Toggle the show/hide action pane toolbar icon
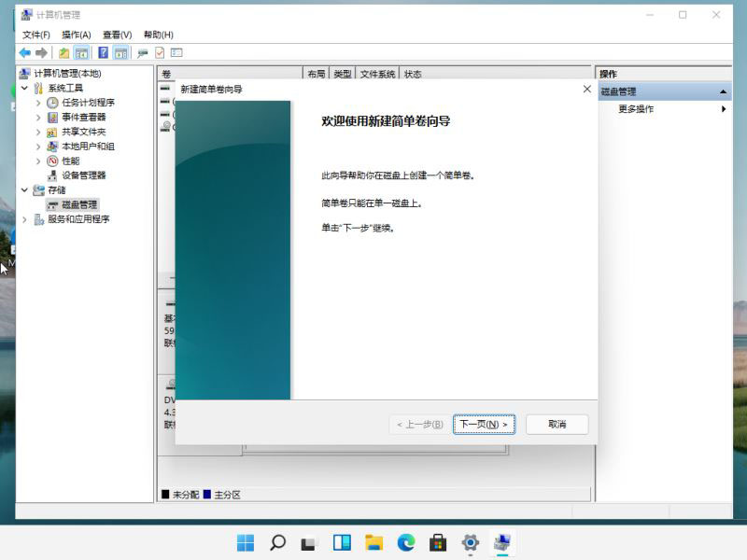This screenshot has height=560, width=747. (x=121, y=52)
